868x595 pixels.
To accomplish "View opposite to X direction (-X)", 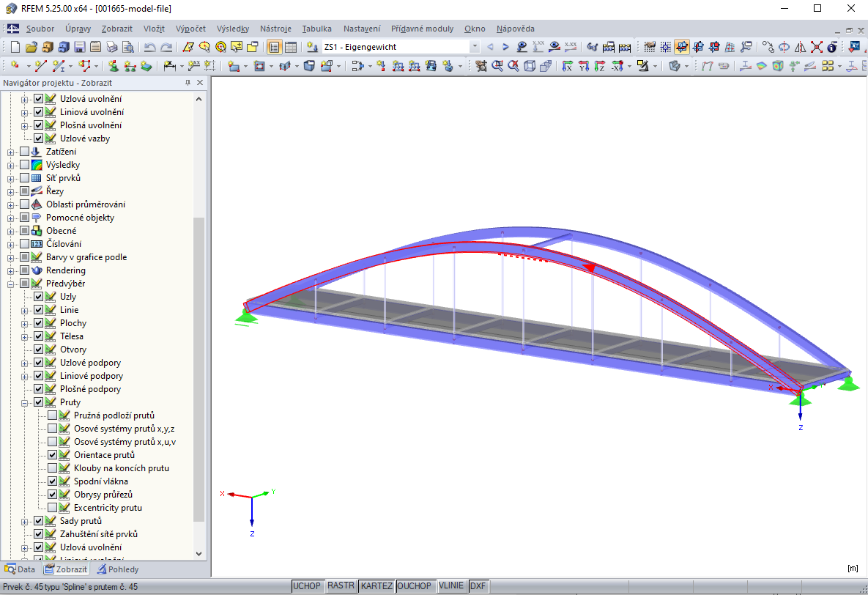I will pos(617,66).
